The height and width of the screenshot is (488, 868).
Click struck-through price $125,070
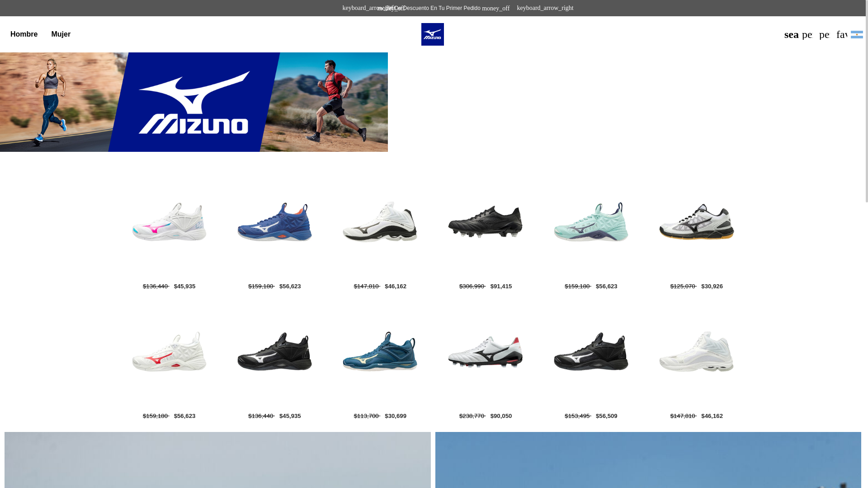click(x=683, y=286)
